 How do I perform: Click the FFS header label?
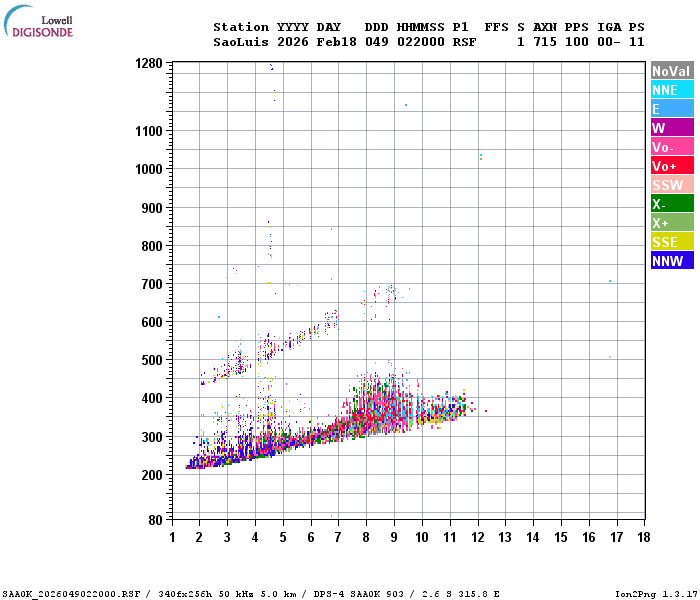coord(497,27)
